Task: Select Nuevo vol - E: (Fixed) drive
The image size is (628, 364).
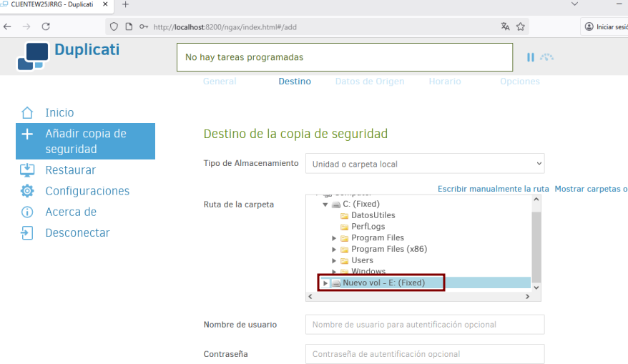Action: (383, 282)
